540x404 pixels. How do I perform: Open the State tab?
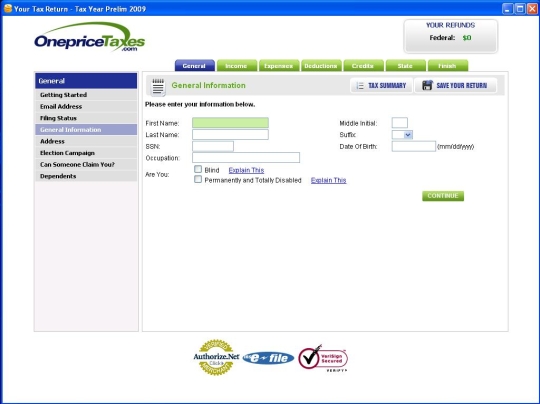(406, 65)
